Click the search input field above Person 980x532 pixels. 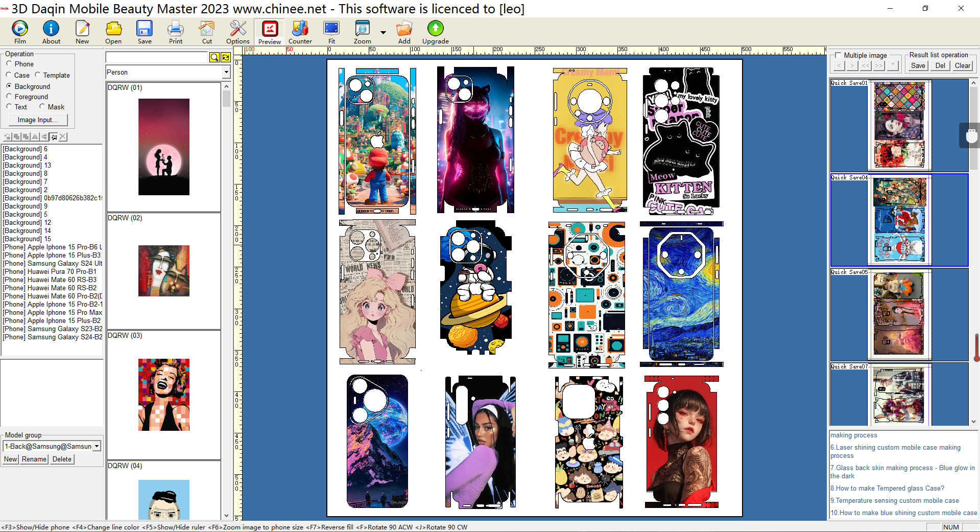click(157, 57)
